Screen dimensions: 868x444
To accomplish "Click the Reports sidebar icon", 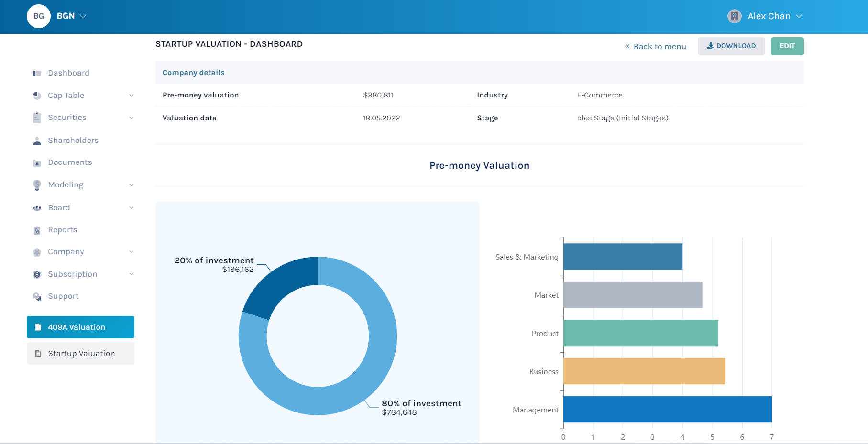I will click(x=37, y=230).
